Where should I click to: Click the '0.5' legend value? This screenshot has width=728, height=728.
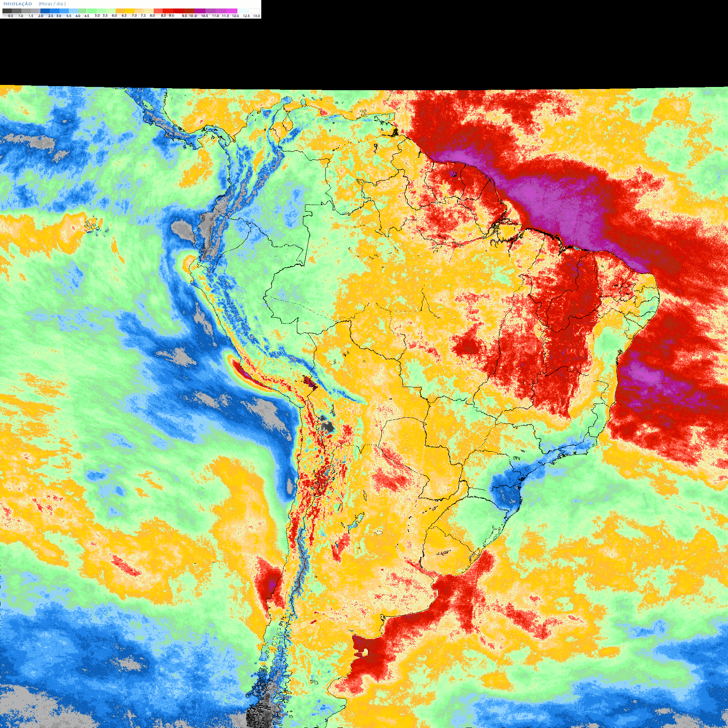[11, 16]
